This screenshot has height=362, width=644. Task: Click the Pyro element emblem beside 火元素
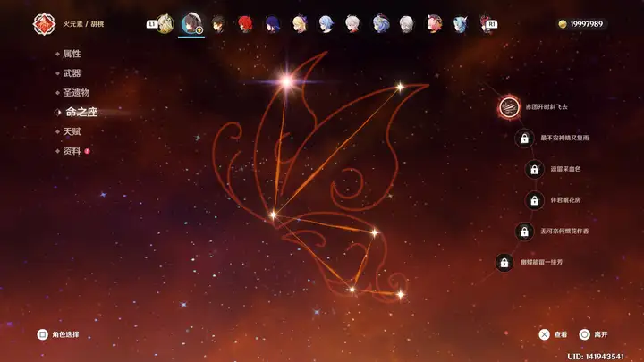pos(44,24)
